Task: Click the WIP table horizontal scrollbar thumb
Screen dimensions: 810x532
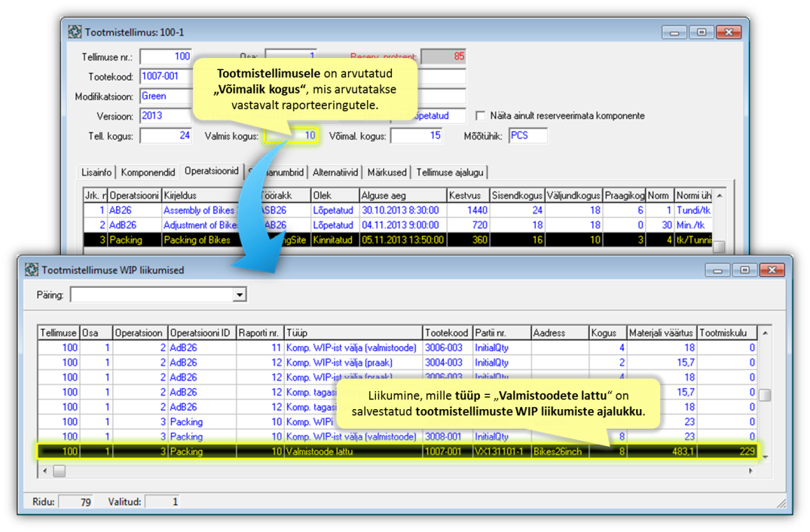Action: [x=60, y=470]
